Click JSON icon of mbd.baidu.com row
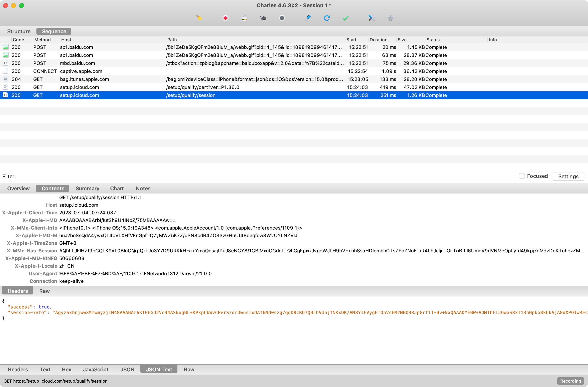Image resolution: width=588 pixels, height=387 pixels. pos(5,63)
